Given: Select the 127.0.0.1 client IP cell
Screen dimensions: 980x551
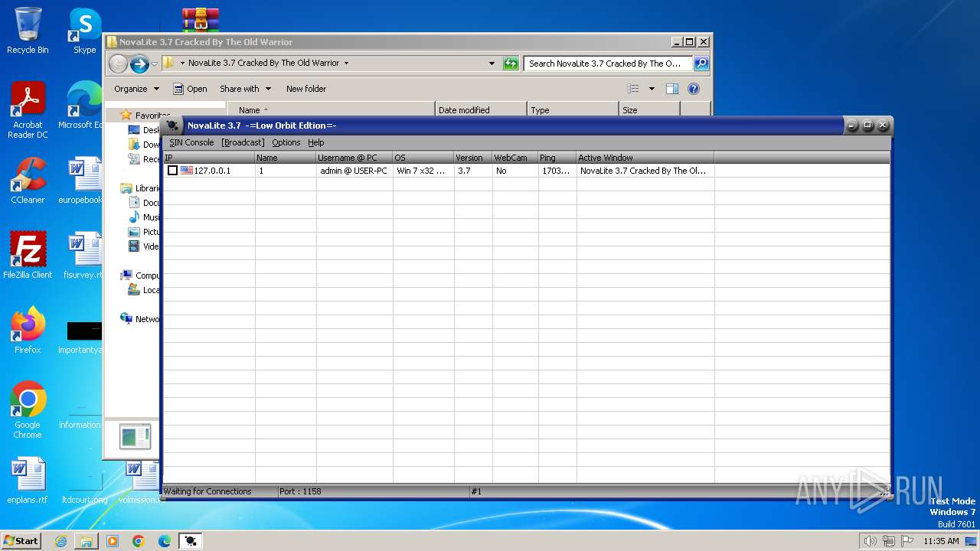Looking at the screenshot, I should click(212, 171).
